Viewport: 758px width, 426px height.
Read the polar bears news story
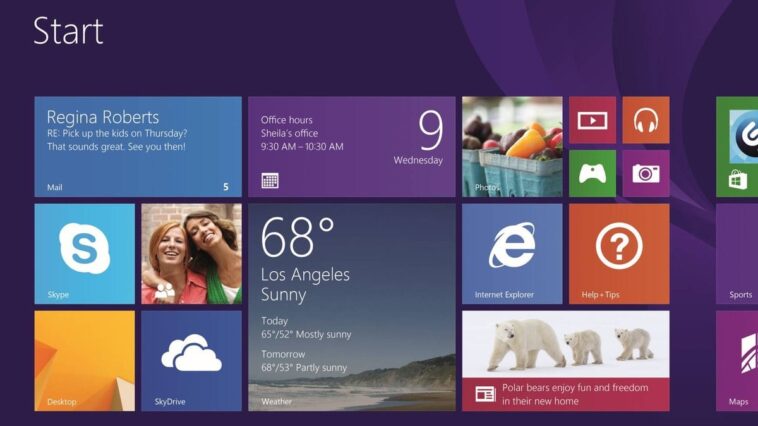coord(575,394)
